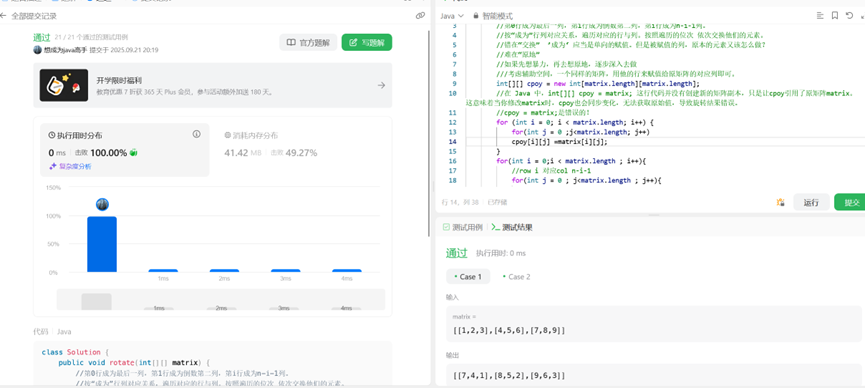Click the comment line //cpoy = matrix;是错误的!
865x388 pixels.
click(x=543, y=113)
